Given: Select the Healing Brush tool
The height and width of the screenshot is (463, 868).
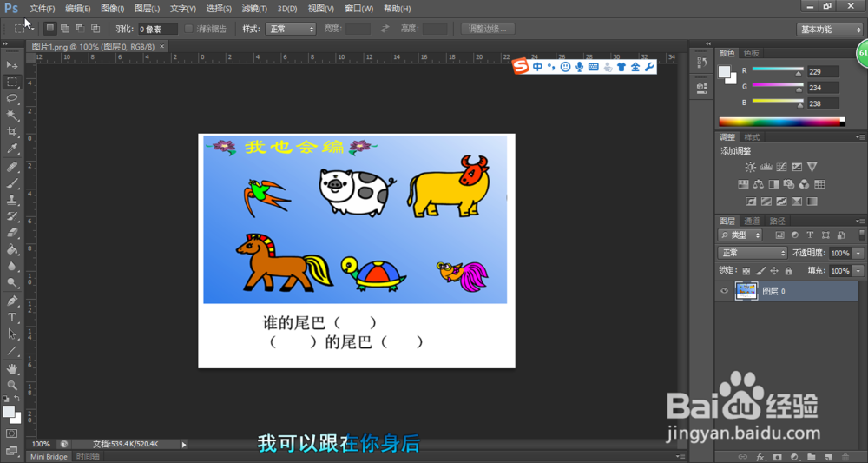Looking at the screenshot, I should point(11,167).
